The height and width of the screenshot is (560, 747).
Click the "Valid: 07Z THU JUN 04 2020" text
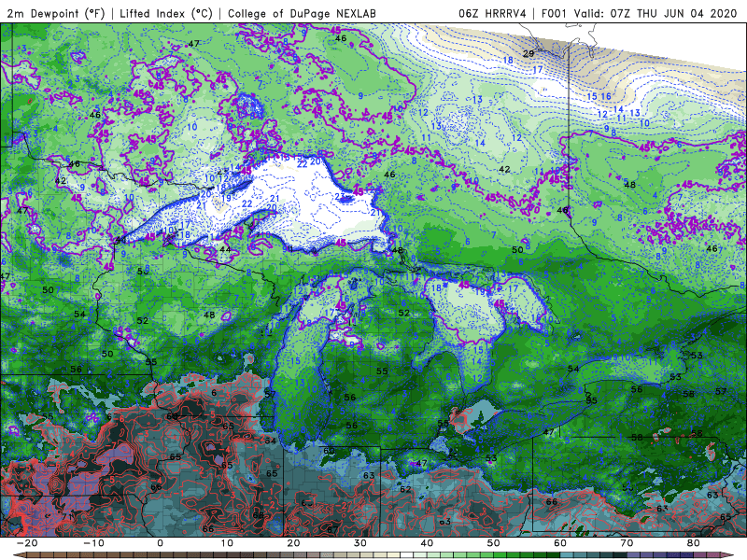click(x=655, y=13)
